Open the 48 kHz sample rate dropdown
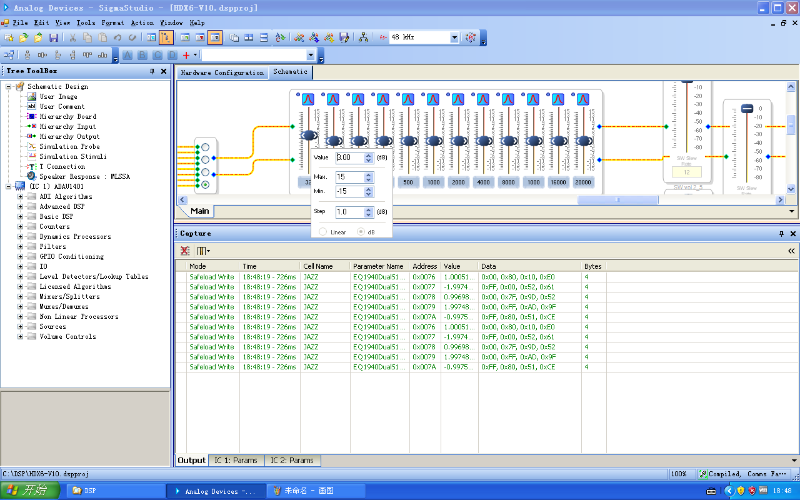800x500 pixels. [x=454, y=37]
